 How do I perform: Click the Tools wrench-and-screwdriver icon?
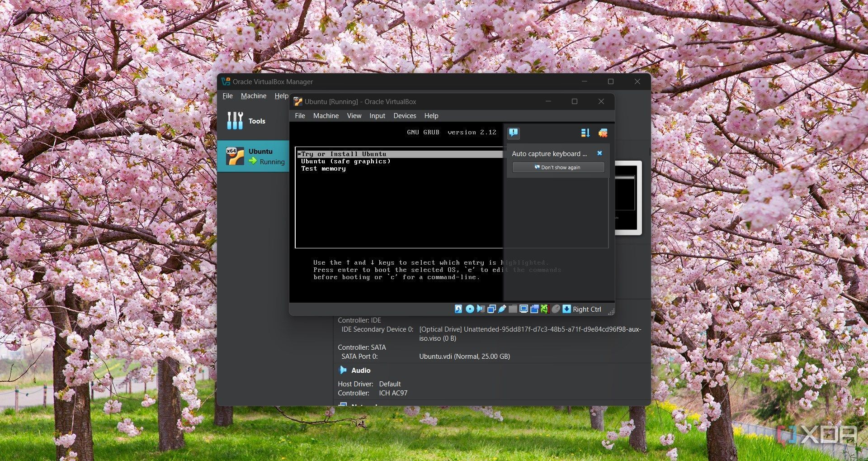tap(235, 121)
